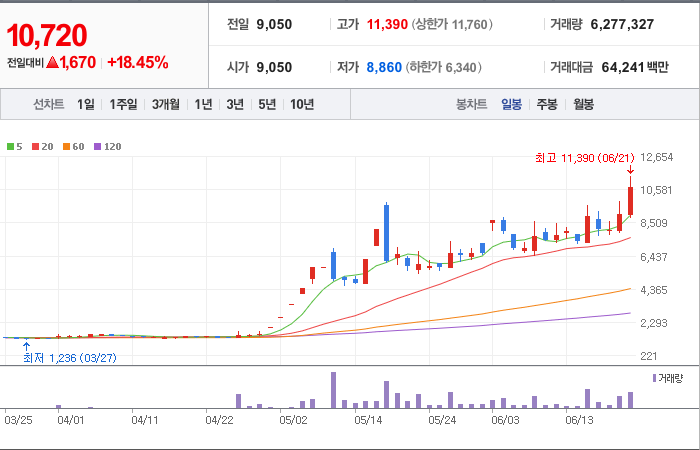
Task: Click the red arrow at 최고 marker
Action: tap(630, 170)
